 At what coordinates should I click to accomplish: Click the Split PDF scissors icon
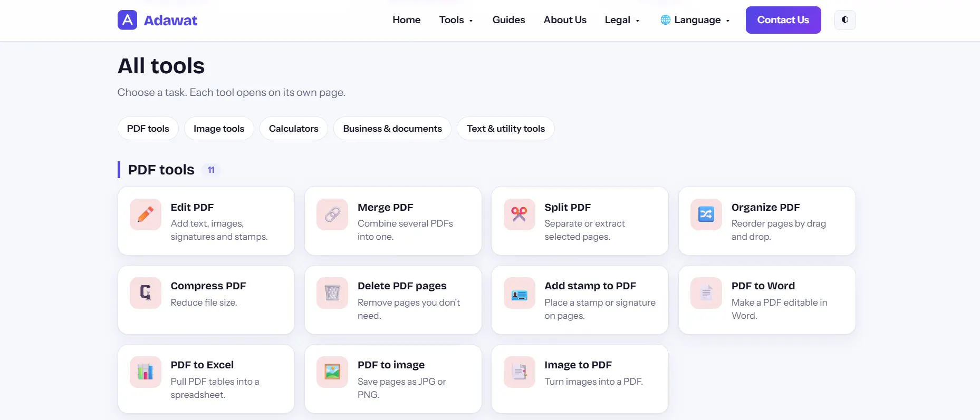(519, 214)
